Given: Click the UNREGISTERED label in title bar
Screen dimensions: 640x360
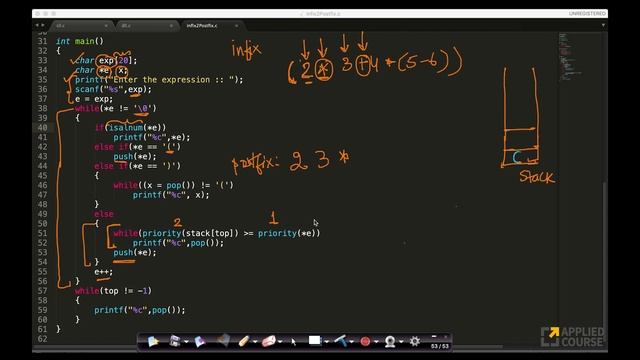Looking at the screenshot, I should (587, 13).
